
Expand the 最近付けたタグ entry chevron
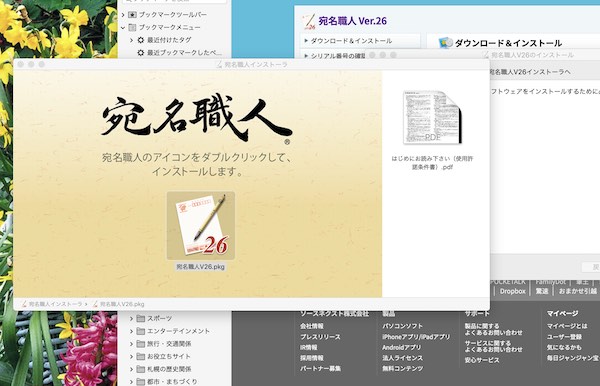click(x=131, y=40)
